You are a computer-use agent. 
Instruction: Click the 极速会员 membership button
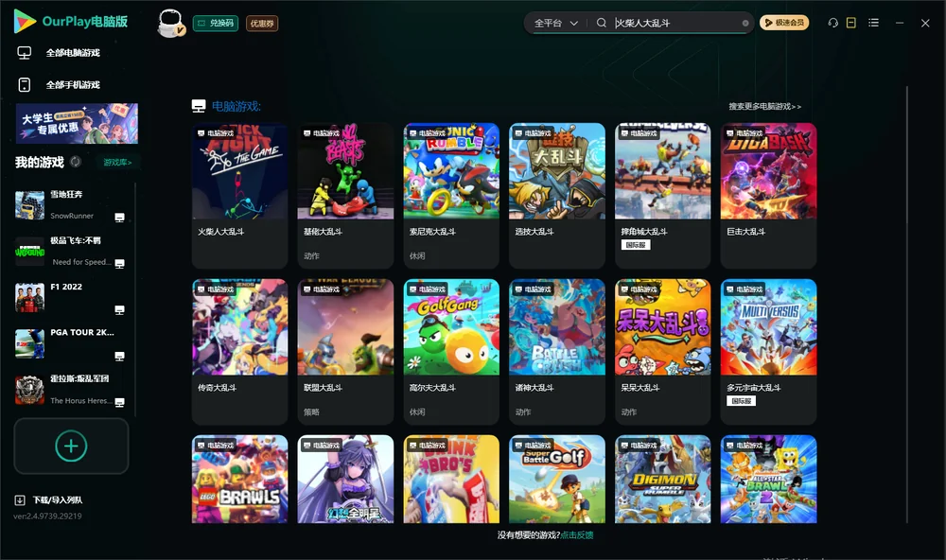click(784, 23)
